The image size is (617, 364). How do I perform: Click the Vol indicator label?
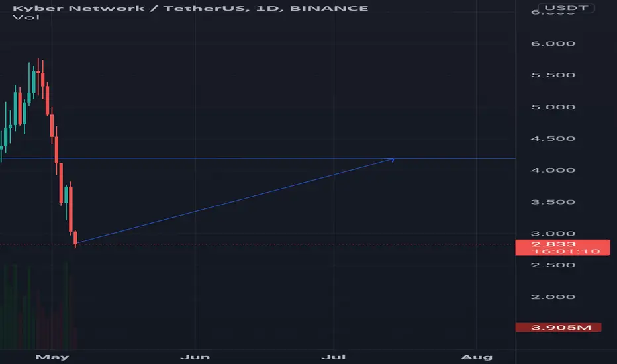click(x=26, y=17)
